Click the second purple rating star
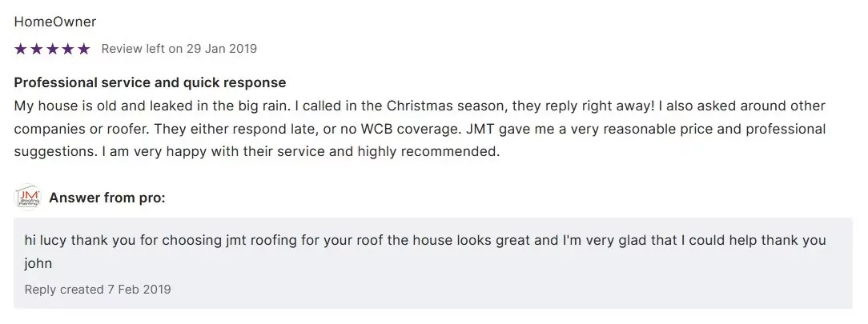 pyautogui.click(x=36, y=49)
